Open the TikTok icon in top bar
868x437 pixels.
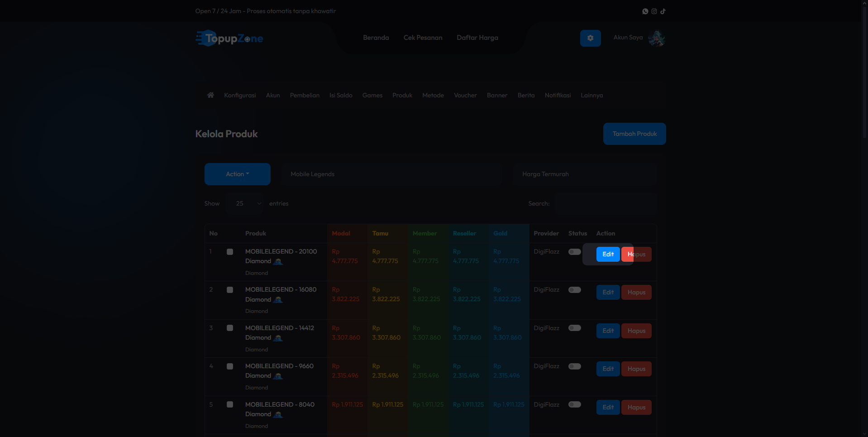click(663, 11)
